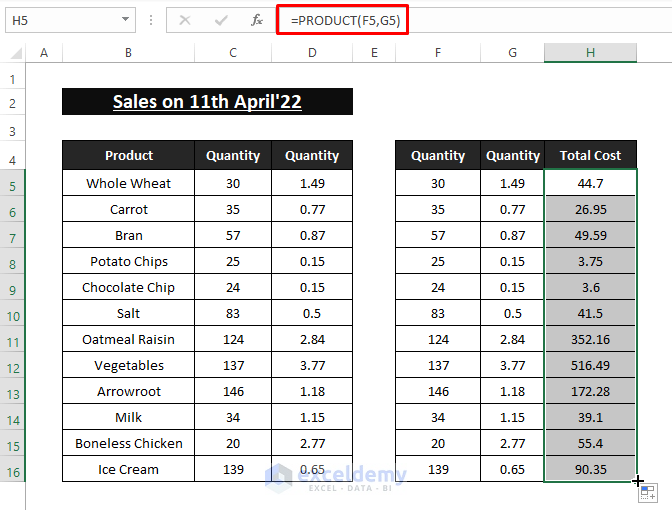Select the Whole Wheat cell
Screen dimensions: 672x510
[128, 184]
